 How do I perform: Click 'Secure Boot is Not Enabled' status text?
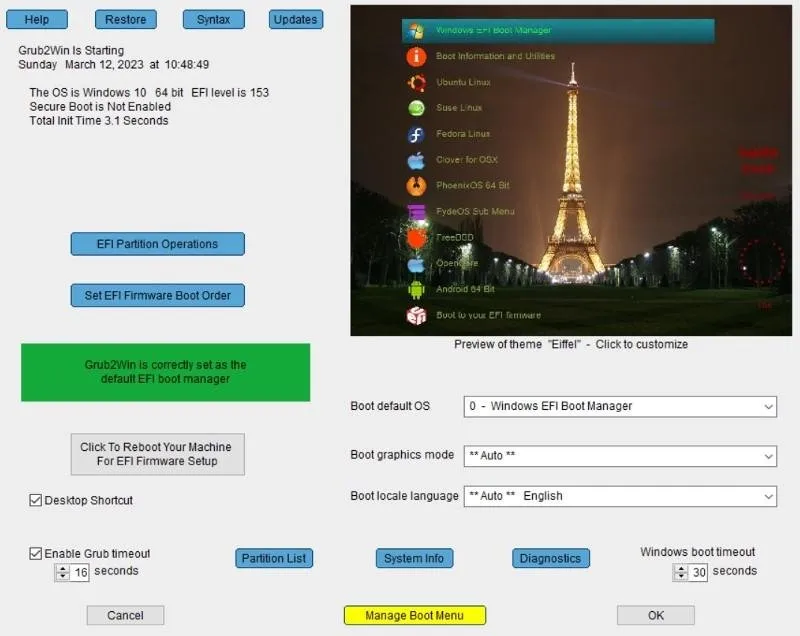[x=100, y=107]
